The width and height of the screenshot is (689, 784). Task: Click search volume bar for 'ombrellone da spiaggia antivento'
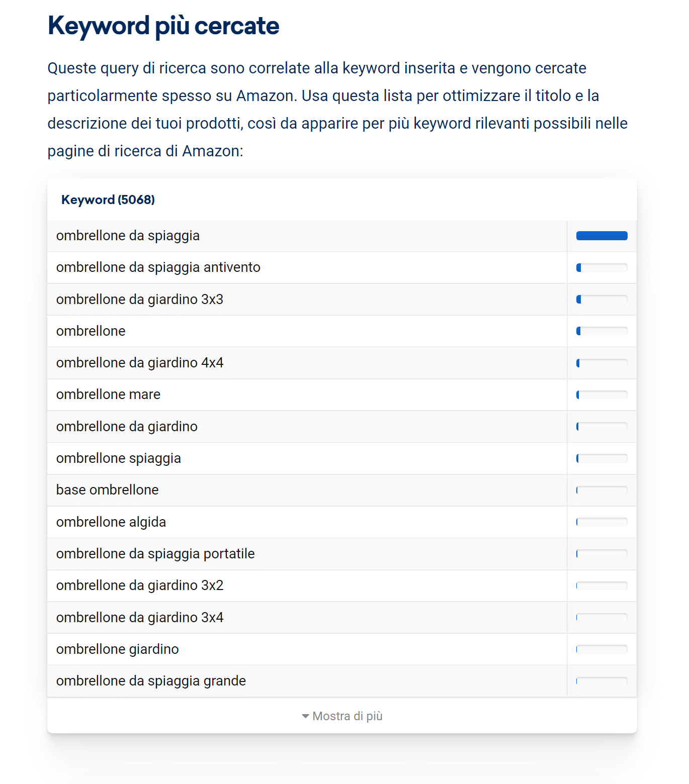click(601, 267)
